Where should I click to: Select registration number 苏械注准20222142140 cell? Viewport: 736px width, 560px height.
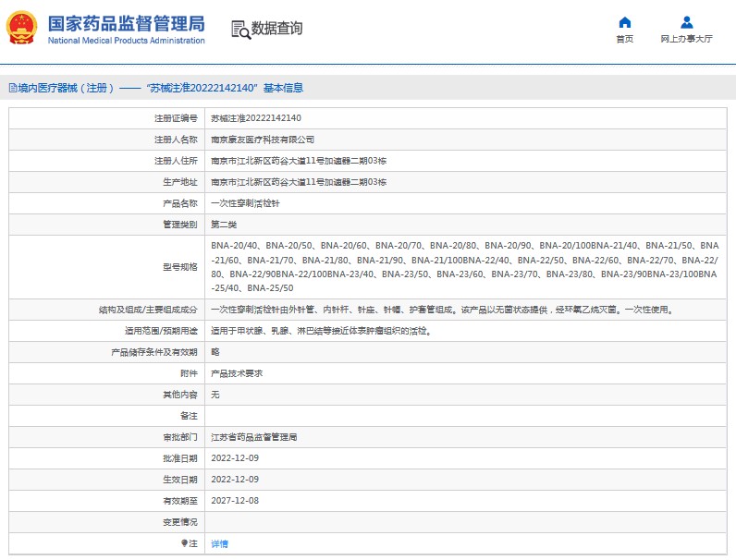tap(256, 118)
